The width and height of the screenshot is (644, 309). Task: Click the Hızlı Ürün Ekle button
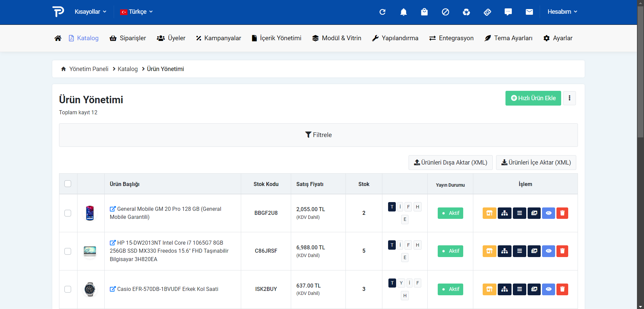533,98
